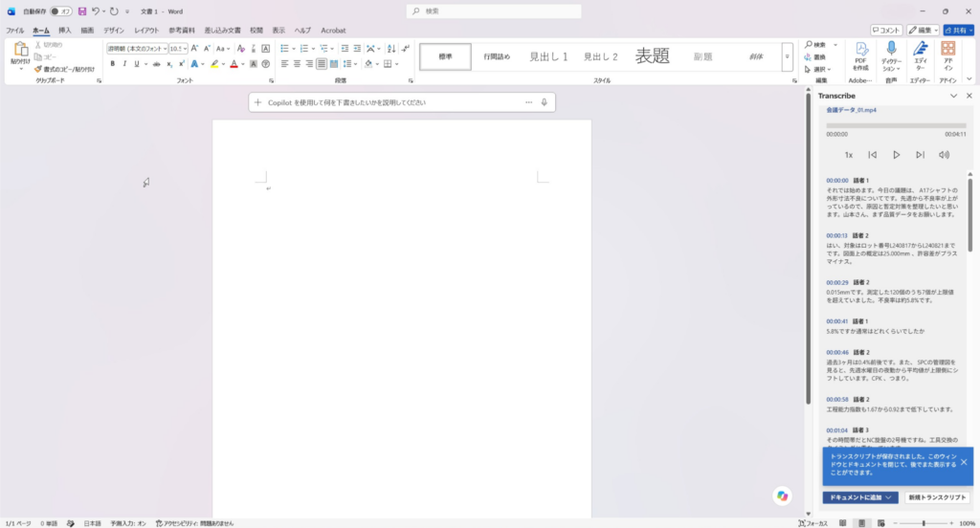Select justify alignment
The height and width of the screenshot is (528, 980).
click(322, 64)
